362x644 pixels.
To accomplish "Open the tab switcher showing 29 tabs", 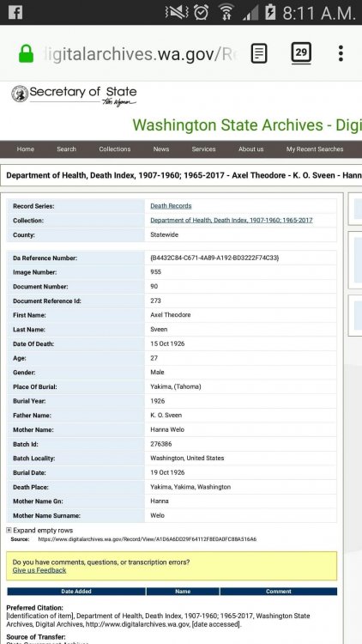I will tap(301, 53).
